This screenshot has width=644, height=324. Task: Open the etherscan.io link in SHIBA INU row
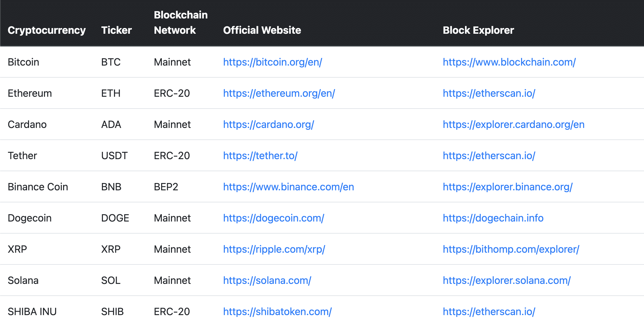pyautogui.click(x=489, y=312)
